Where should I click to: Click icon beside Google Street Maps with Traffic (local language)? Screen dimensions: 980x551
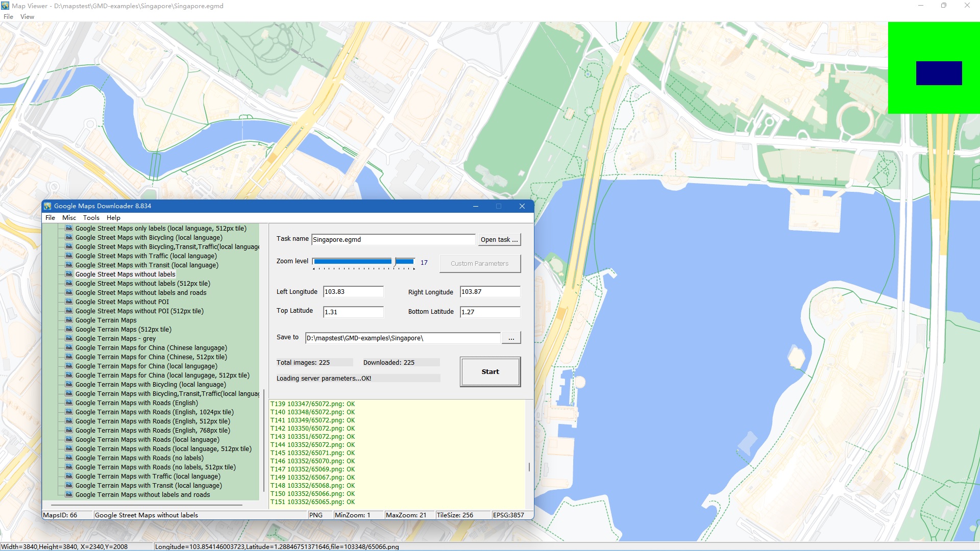tap(69, 256)
